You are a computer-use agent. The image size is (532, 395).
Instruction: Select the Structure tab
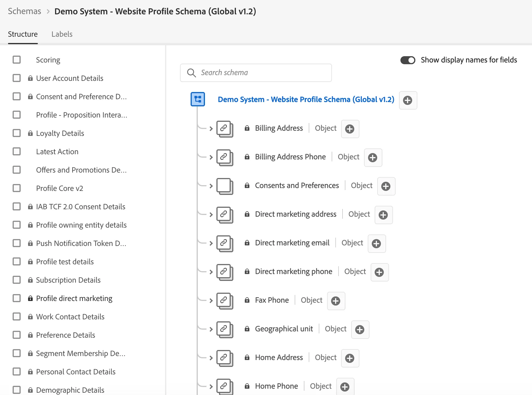pos(23,34)
